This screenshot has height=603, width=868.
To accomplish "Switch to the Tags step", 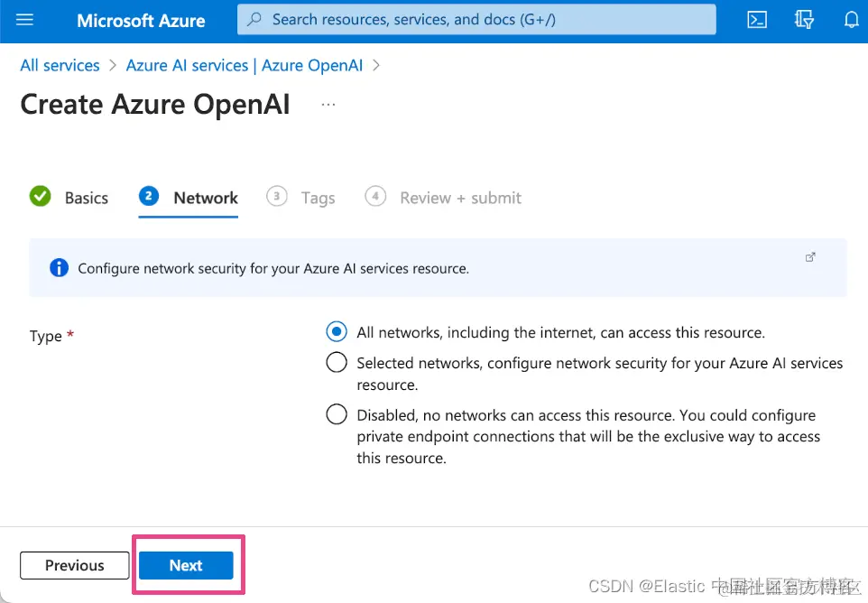I will 300,198.
